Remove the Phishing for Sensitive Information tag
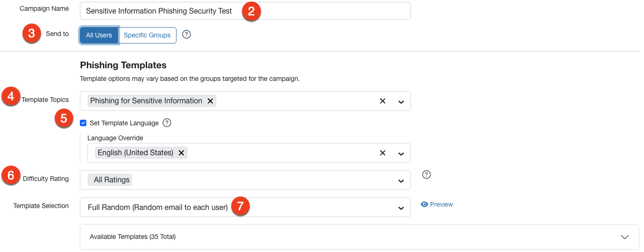This screenshot has height=252, width=644. pos(210,101)
